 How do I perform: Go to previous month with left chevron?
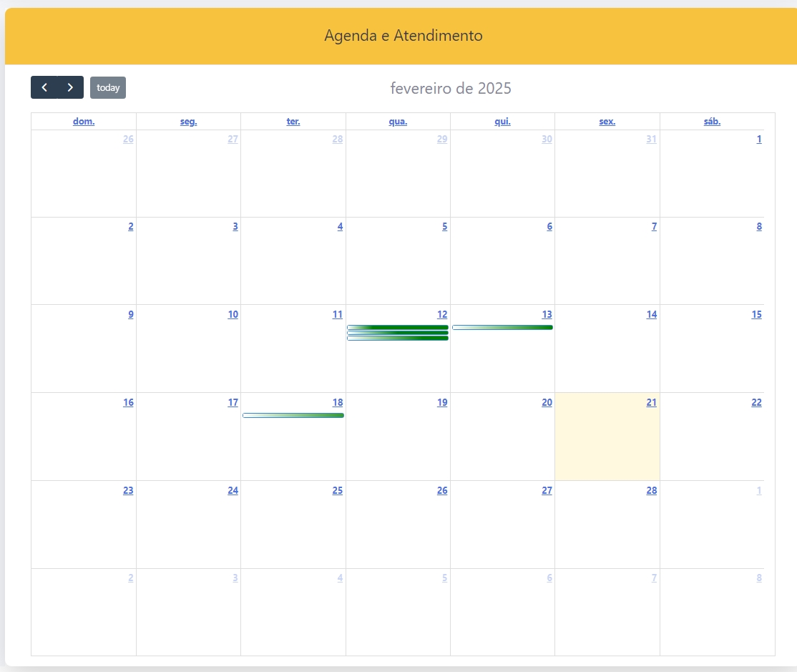tap(44, 87)
